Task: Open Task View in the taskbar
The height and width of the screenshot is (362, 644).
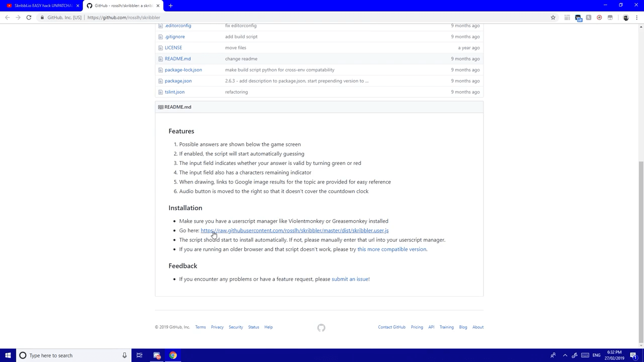Action: (139, 355)
